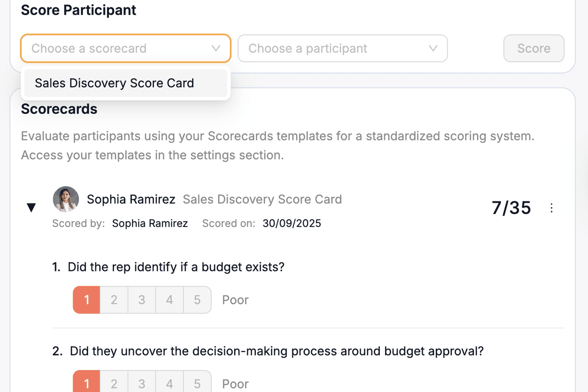Rate question 1 with a score of 5
Viewport: 588px width, 392px height.
click(197, 299)
